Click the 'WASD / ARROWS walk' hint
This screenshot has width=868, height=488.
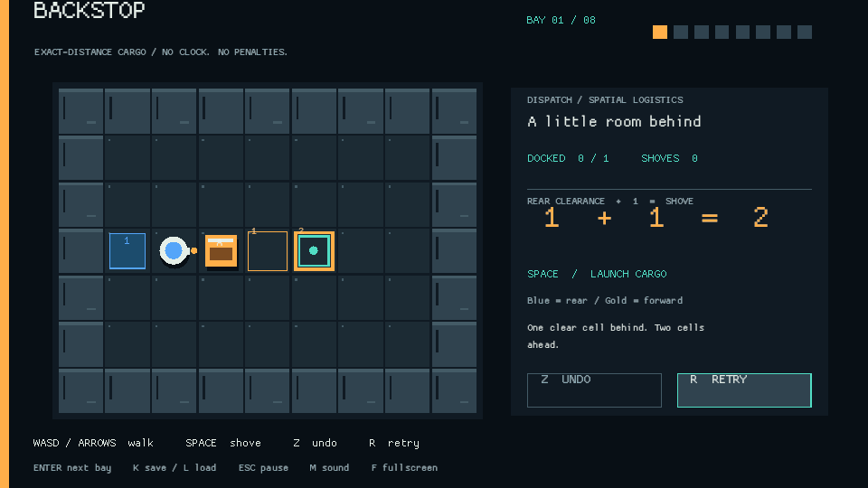tap(93, 443)
